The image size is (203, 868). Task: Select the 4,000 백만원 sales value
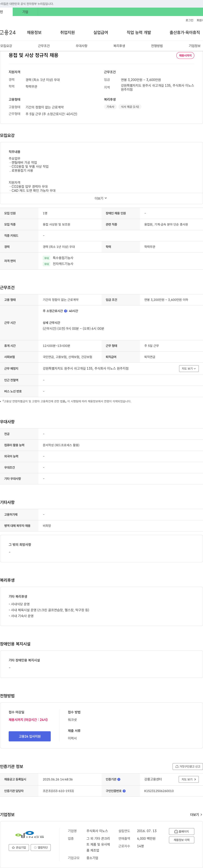(x=146, y=838)
